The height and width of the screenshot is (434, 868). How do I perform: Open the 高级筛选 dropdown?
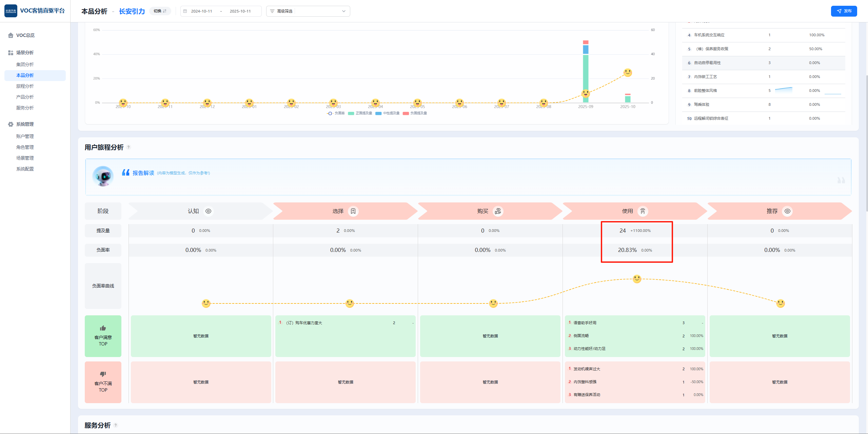pos(308,11)
